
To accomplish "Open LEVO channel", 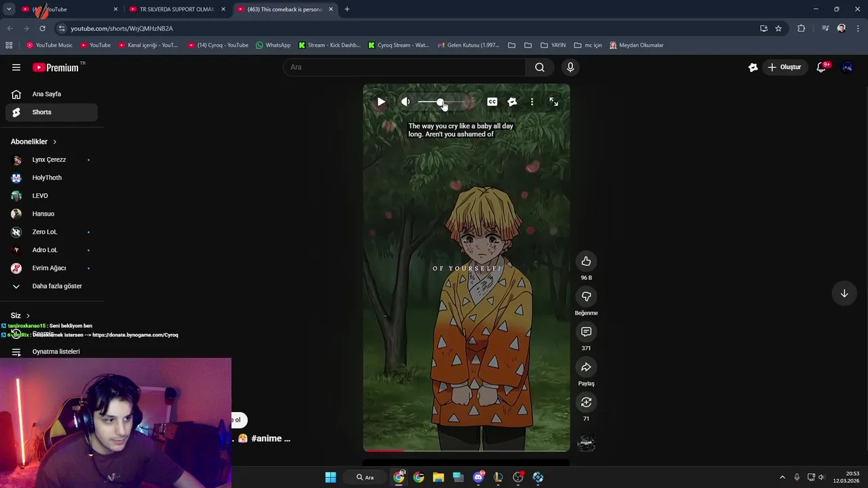I will coord(52,196).
